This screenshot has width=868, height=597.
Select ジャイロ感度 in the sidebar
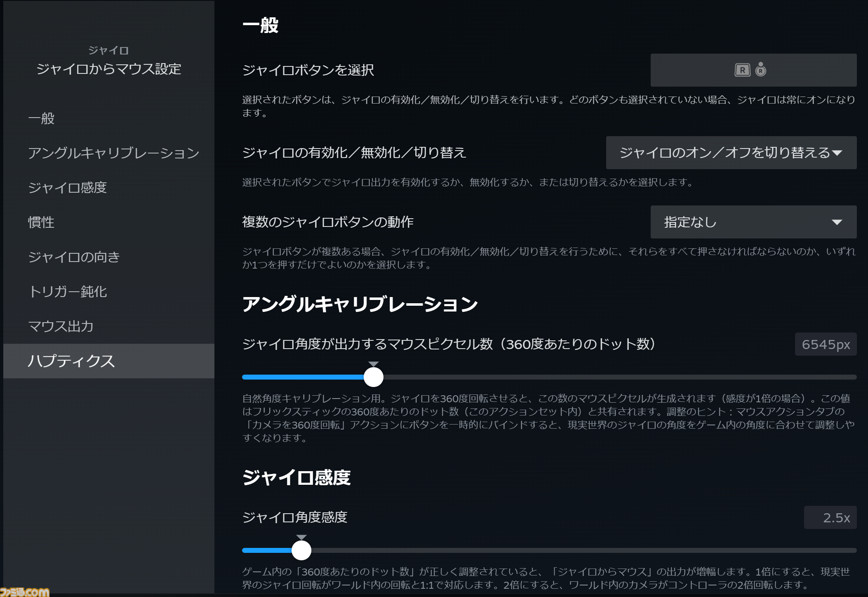pos(109,188)
